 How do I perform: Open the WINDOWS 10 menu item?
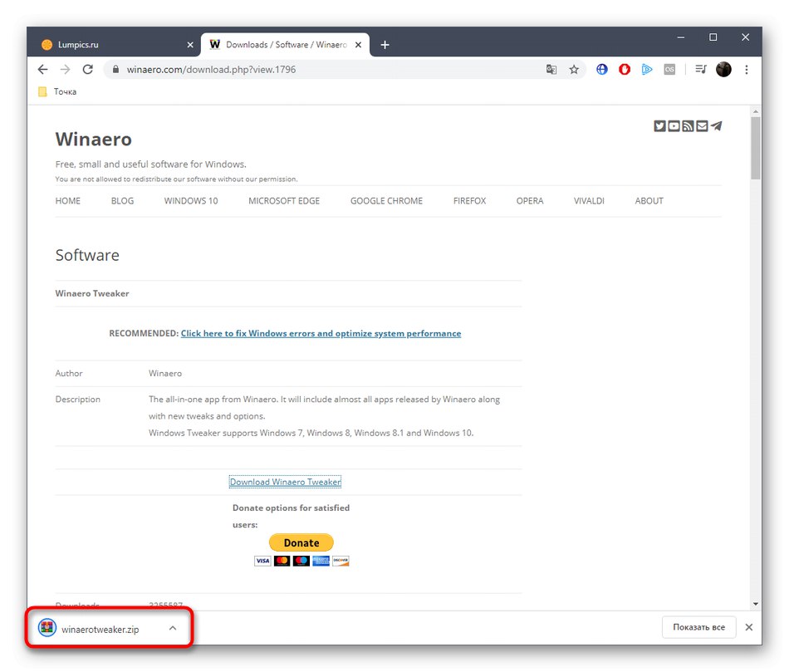coord(191,201)
